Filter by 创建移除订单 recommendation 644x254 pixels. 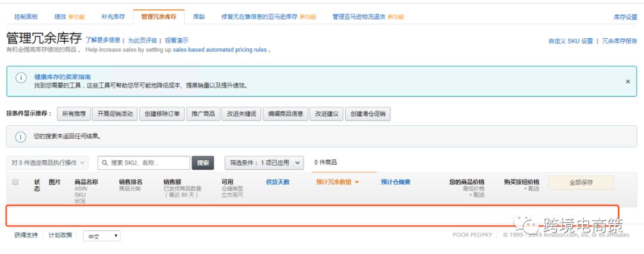click(x=163, y=114)
